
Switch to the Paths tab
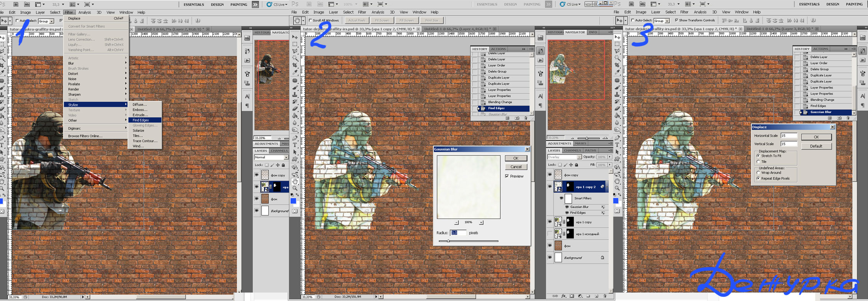(x=590, y=151)
